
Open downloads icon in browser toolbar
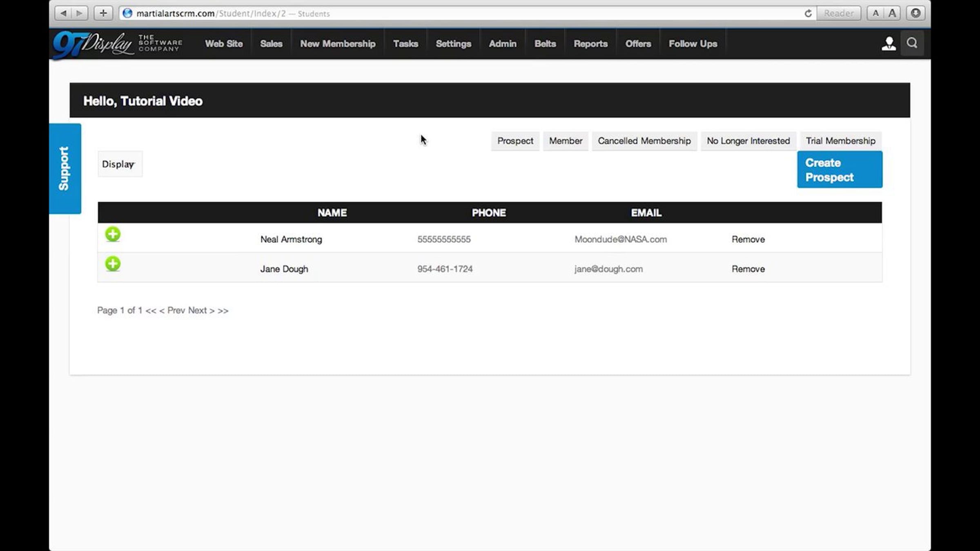(916, 13)
